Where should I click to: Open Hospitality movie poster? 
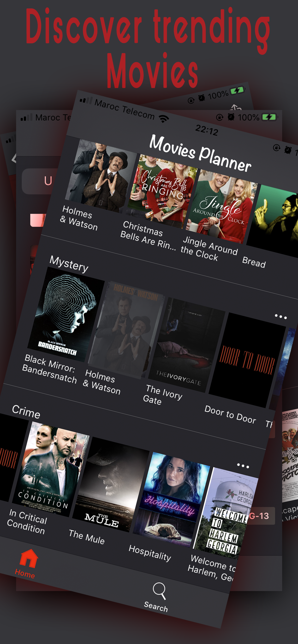171,500
